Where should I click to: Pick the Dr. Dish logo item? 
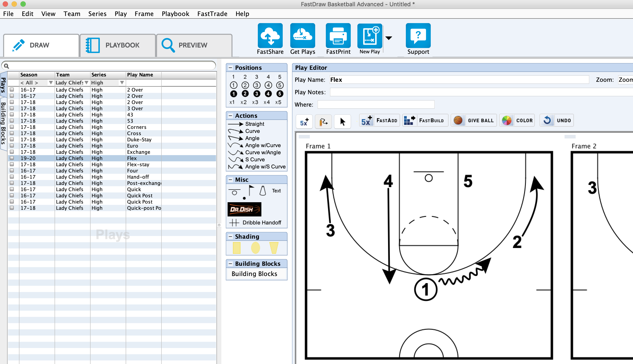(244, 209)
